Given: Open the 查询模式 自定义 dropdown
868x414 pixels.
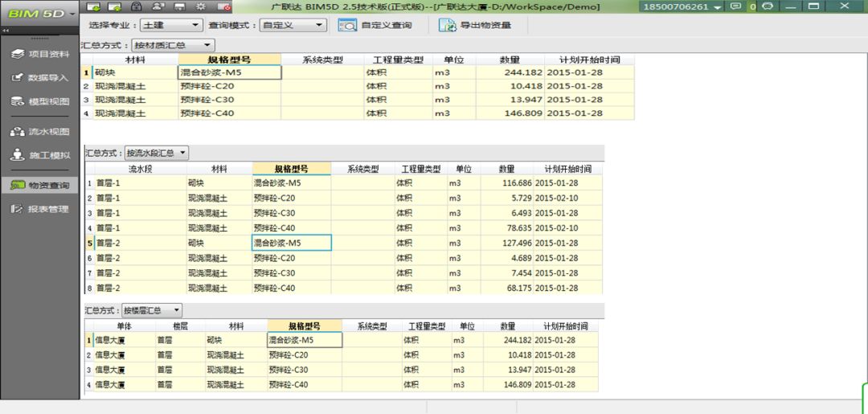Looking at the screenshot, I should [293, 25].
